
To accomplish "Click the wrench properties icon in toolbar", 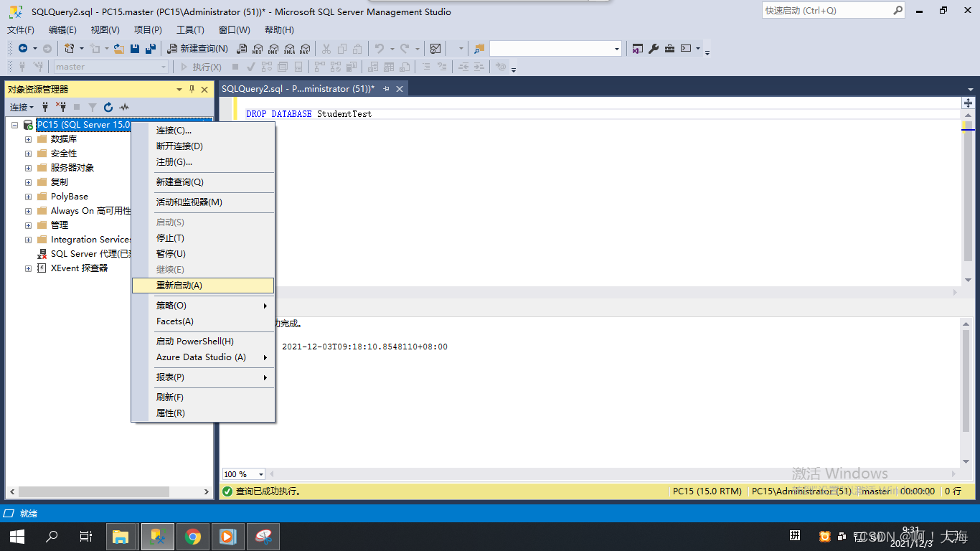I will 654,49.
